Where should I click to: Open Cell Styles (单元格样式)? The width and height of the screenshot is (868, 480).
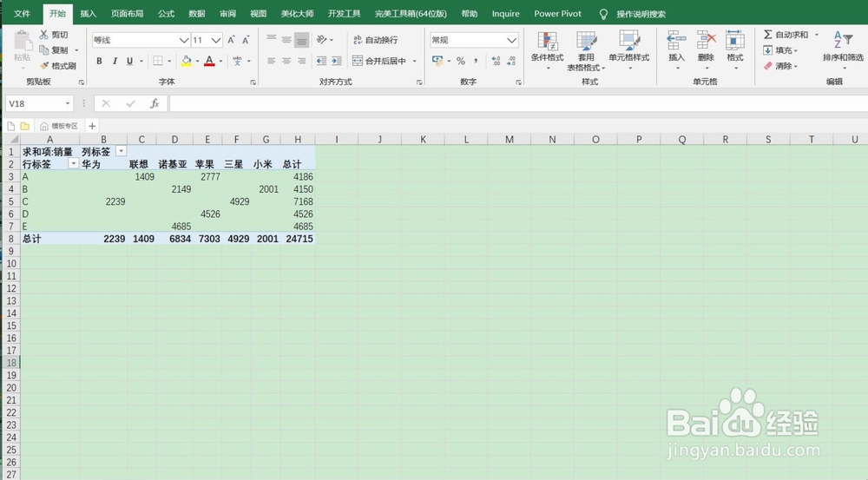pyautogui.click(x=628, y=49)
